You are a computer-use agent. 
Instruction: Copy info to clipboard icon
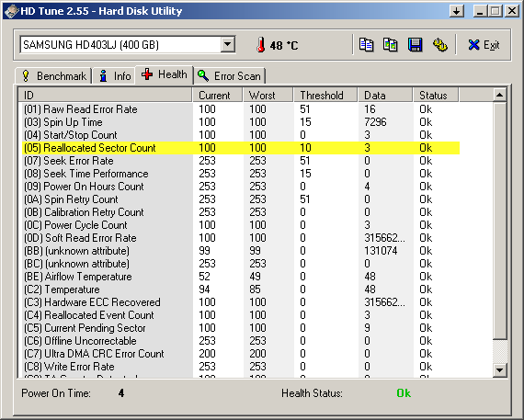366,45
